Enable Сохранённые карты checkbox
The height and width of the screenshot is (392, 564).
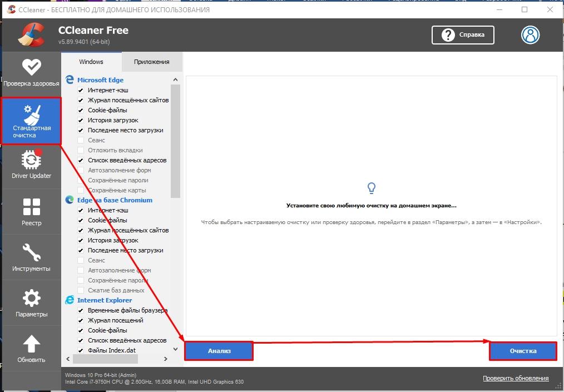tap(81, 190)
